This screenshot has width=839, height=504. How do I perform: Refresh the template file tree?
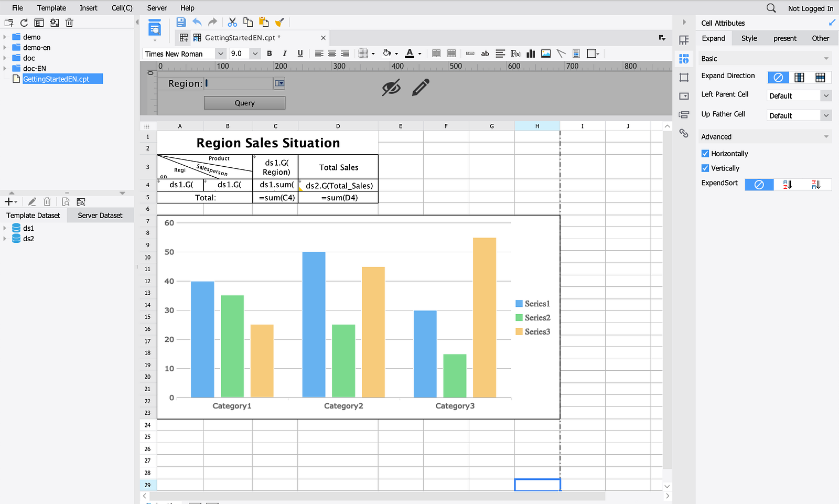click(x=24, y=23)
